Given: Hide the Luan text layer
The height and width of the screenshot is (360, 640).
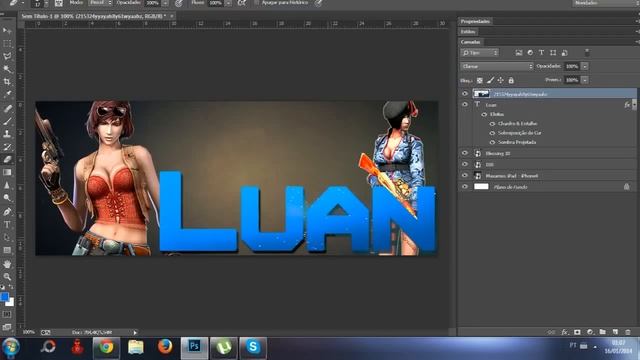Looking at the screenshot, I should click(x=464, y=104).
